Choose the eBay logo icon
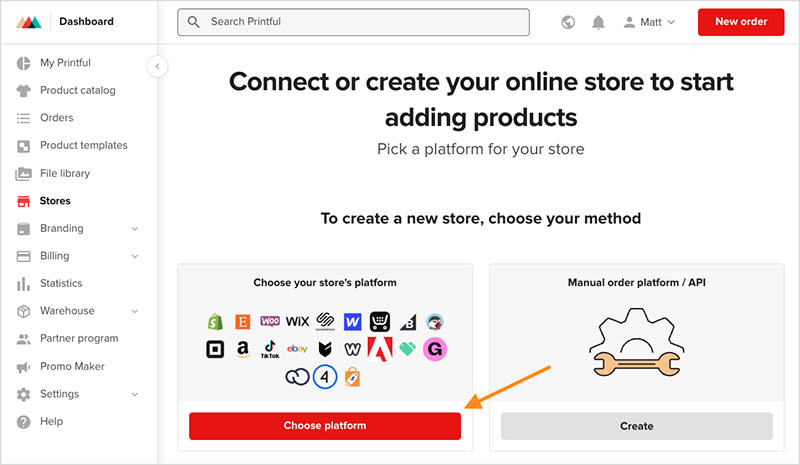 coord(297,349)
